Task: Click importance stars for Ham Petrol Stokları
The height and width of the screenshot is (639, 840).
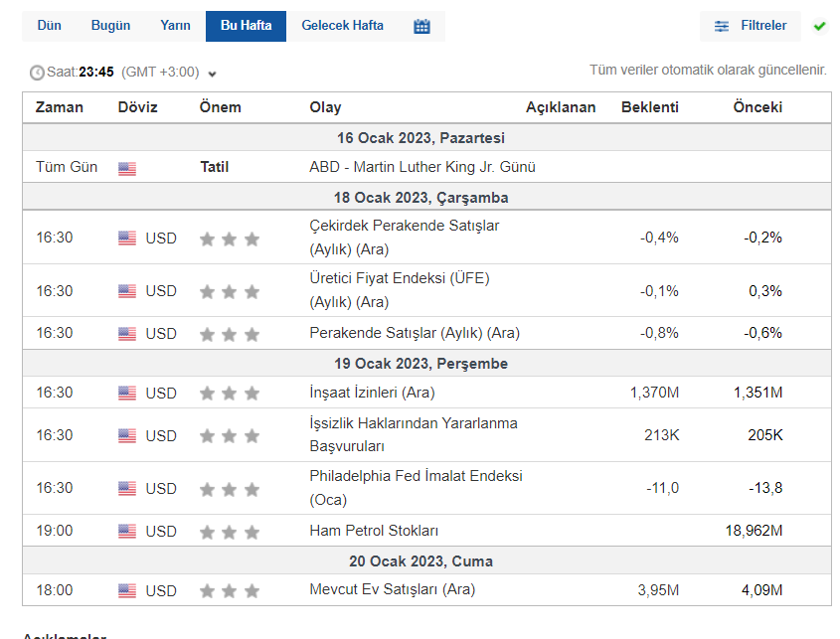Action: (x=230, y=532)
